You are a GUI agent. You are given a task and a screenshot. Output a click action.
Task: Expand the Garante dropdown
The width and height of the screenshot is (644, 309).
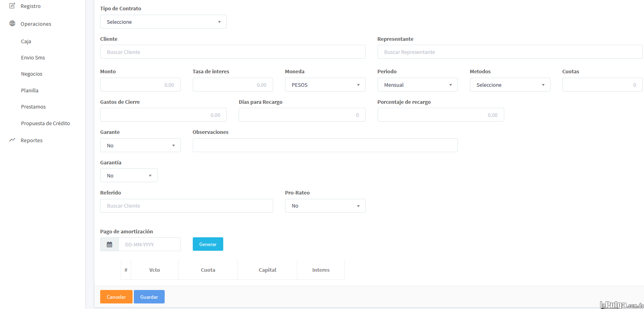[x=141, y=145]
